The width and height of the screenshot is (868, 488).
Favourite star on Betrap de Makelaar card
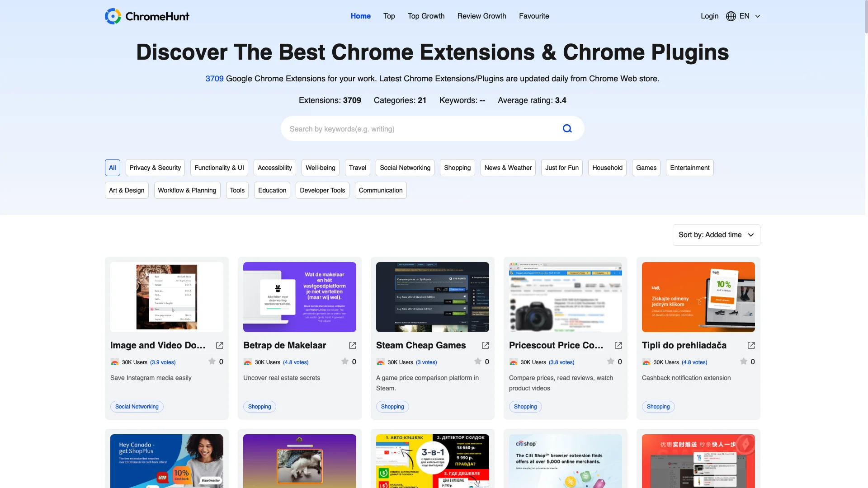click(x=344, y=361)
